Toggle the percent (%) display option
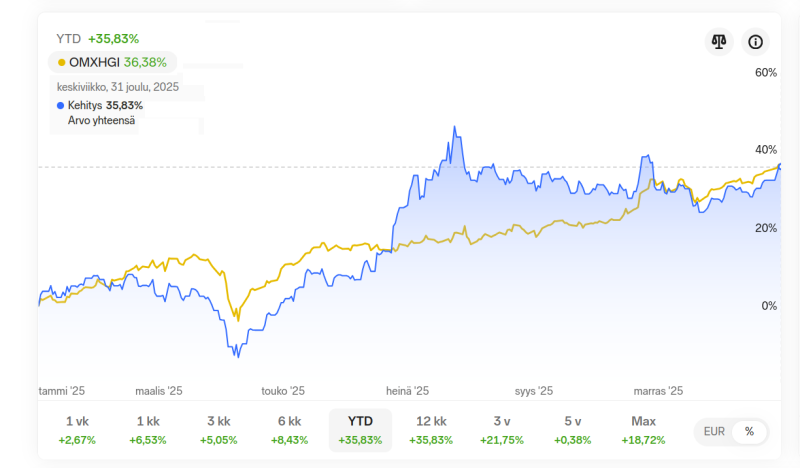The height and width of the screenshot is (468, 800). point(749,432)
